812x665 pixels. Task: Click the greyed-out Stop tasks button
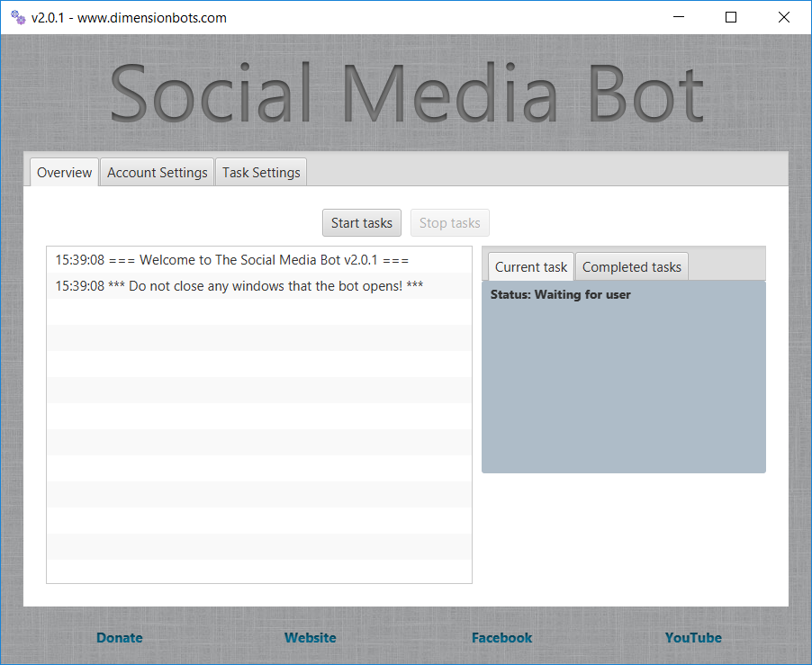click(449, 223)
